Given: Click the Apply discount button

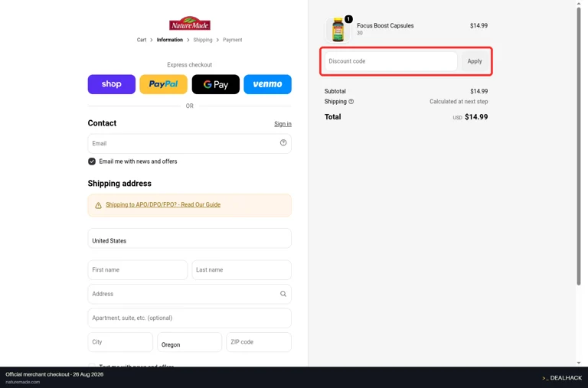Looking at the screenshot, I should click(475, 61).
